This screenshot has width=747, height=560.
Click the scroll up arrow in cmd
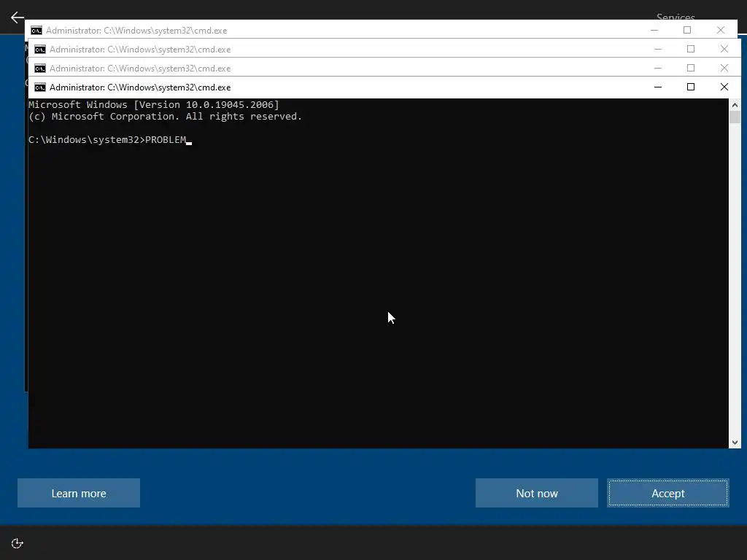pyautogui.click(x=735, y=105)
